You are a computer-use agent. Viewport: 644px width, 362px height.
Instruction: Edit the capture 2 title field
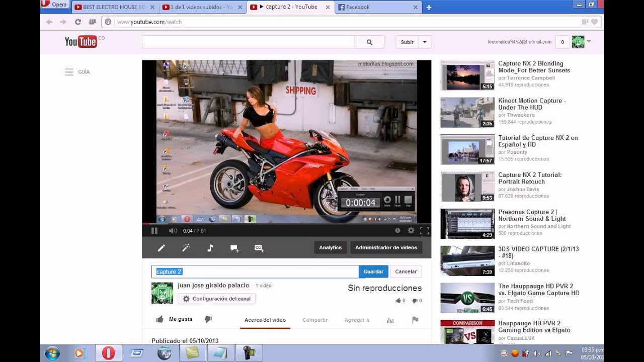pos(255,271)
